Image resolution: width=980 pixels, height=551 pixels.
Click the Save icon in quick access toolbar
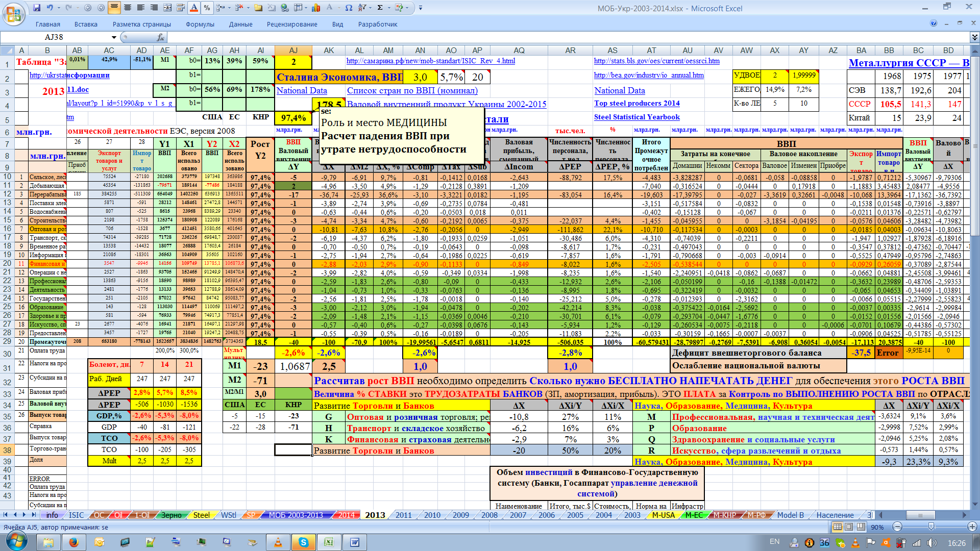37,8
